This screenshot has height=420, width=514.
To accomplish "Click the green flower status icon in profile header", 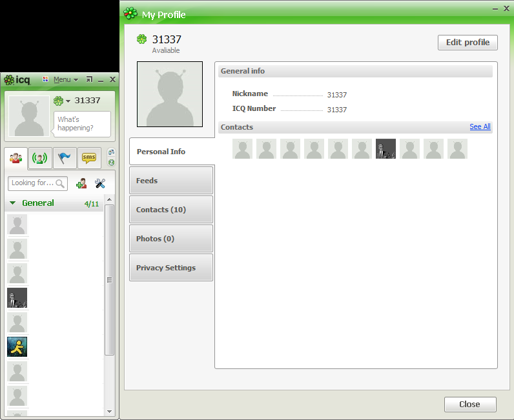I will 141,39.
